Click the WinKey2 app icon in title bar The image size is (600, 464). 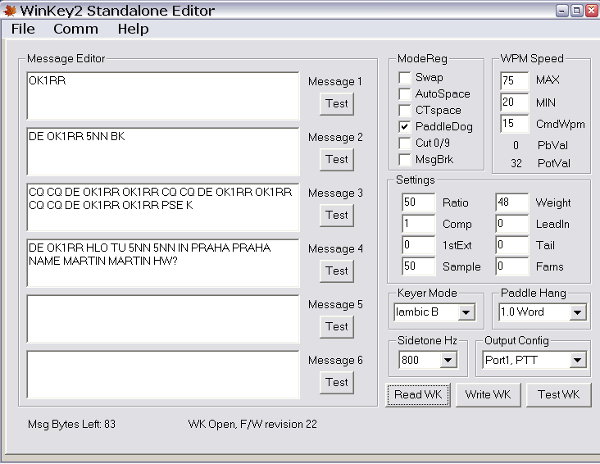(x=9, y=11)
